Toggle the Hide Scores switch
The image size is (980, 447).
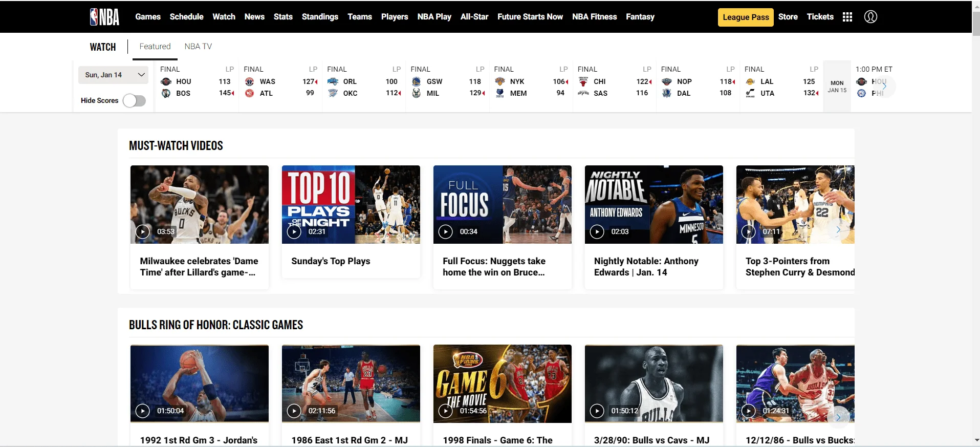(134, 100)
